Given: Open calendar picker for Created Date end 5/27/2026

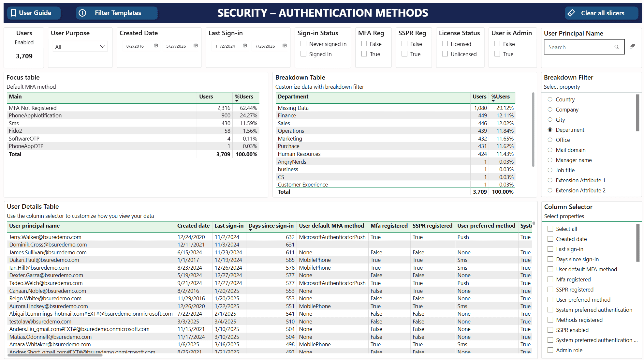Looking at the screenshot, I should (196, 46).
